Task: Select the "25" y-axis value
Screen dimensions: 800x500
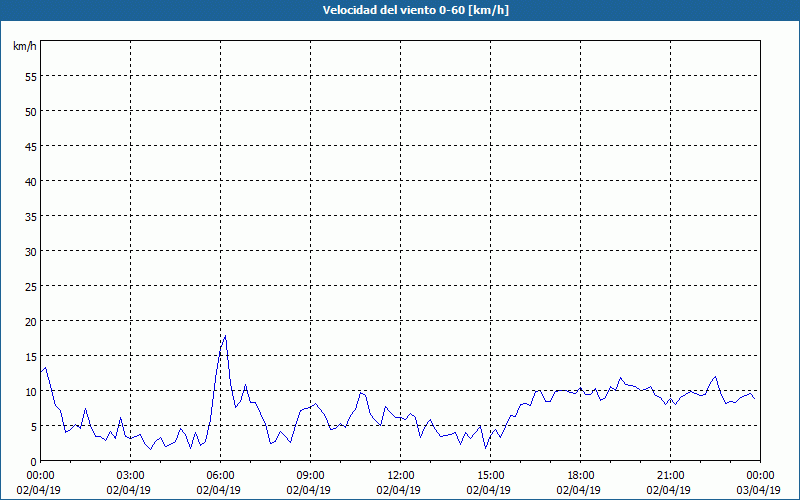Action: (x=31, y=286)
